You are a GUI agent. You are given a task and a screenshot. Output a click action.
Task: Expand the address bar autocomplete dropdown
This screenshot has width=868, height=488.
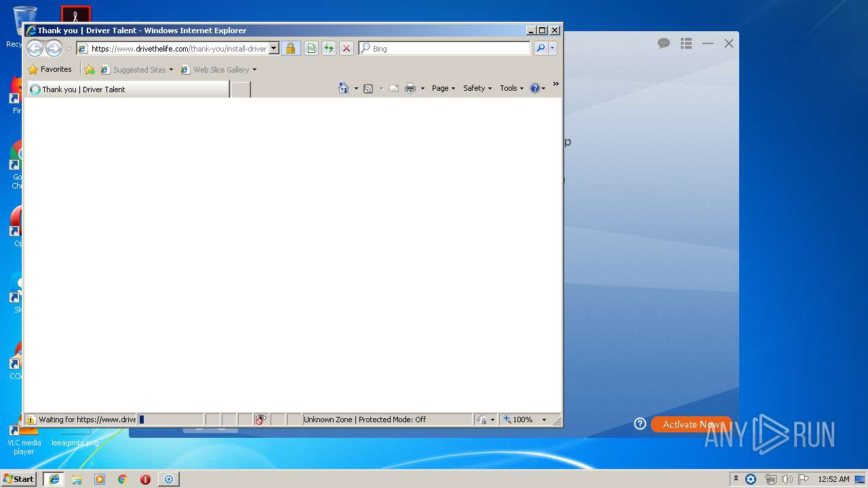pyautogui.click(x=274, y=49)
